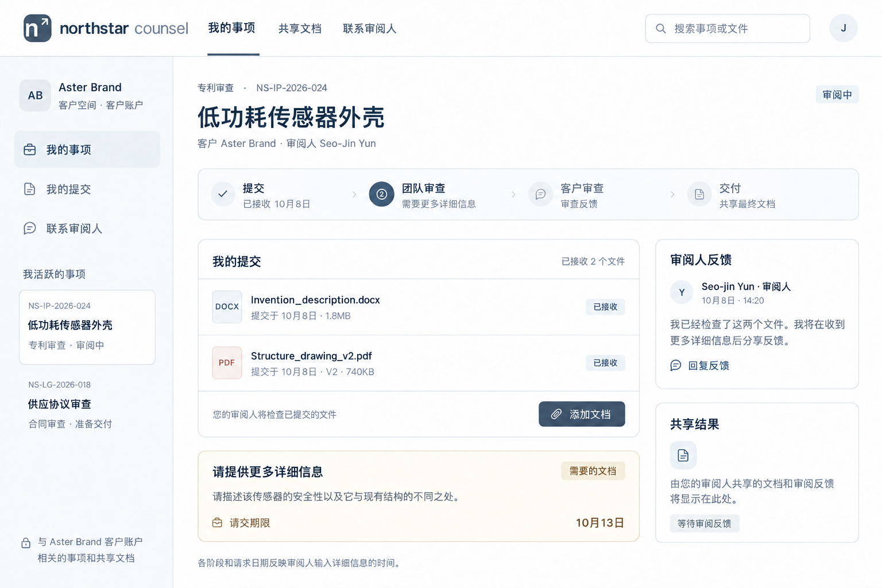Click the 已接收 2 个文件 count text

tap(593, 261)
